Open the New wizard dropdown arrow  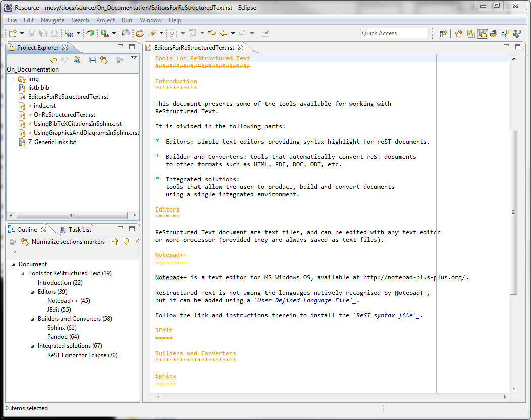tap(22, 33)
